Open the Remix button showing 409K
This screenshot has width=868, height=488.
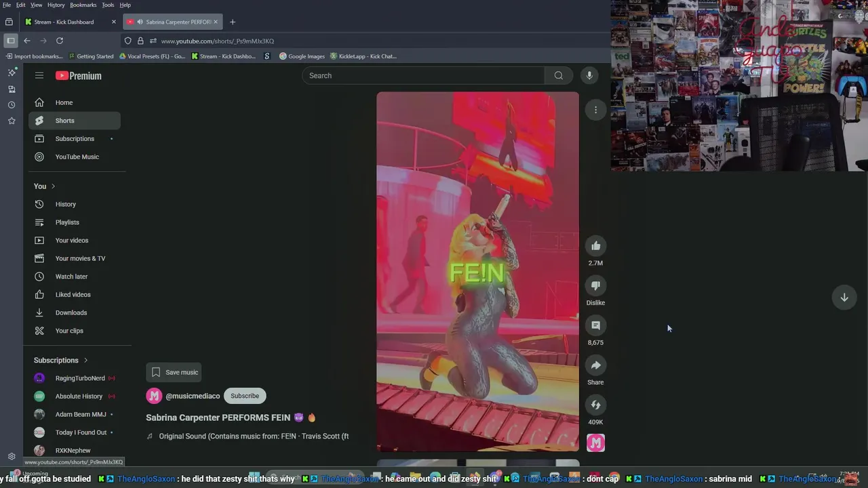point(595,405)
